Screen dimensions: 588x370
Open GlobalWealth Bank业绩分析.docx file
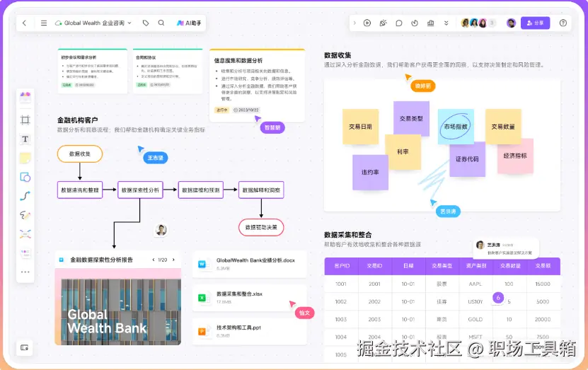(249, 264)
